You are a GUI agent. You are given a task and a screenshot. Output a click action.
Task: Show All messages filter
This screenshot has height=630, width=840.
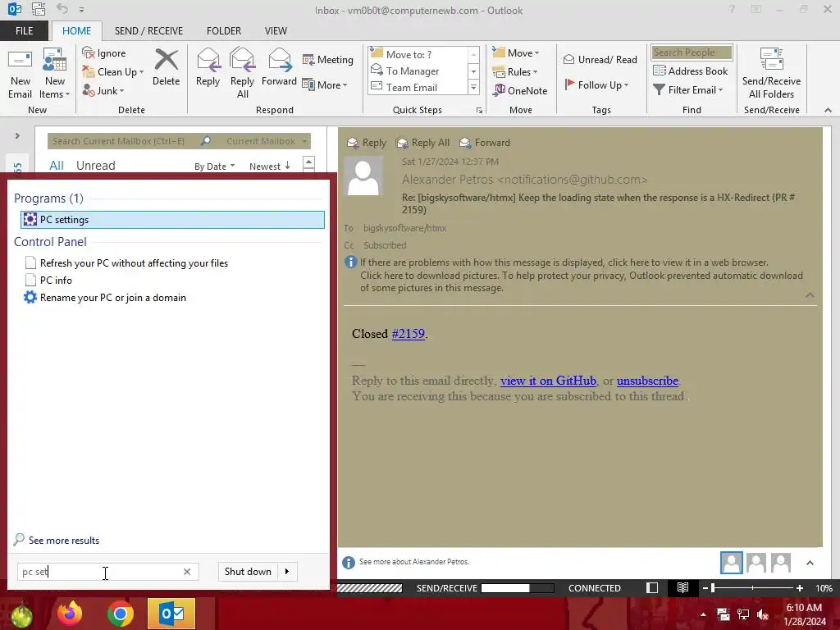pyautogui.click(x=57, y=166)
